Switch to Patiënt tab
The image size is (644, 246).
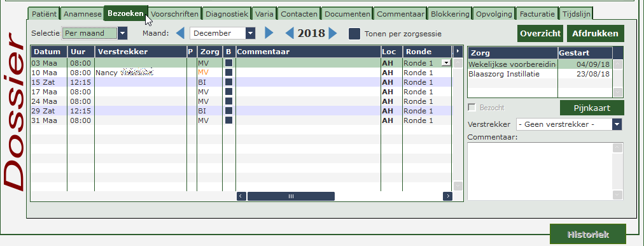(44, 14)
